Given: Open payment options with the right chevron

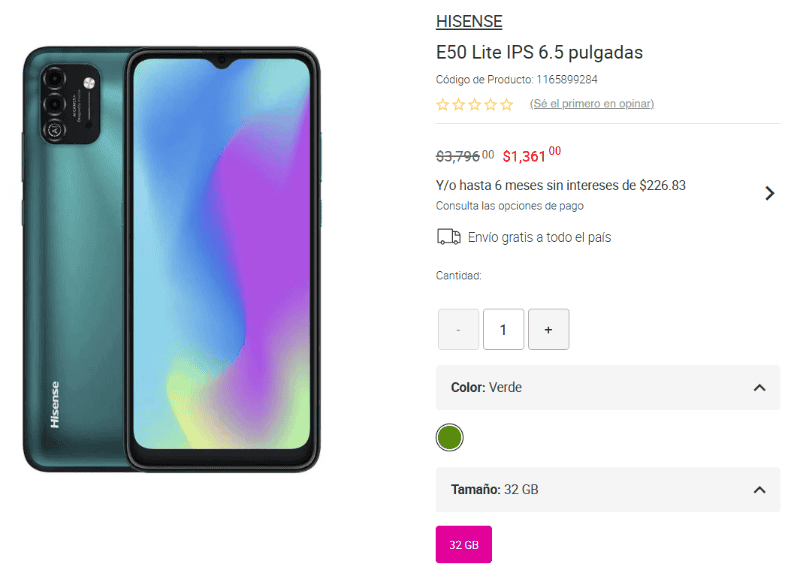Looking at the screenshot, I should tap(769, 193).
